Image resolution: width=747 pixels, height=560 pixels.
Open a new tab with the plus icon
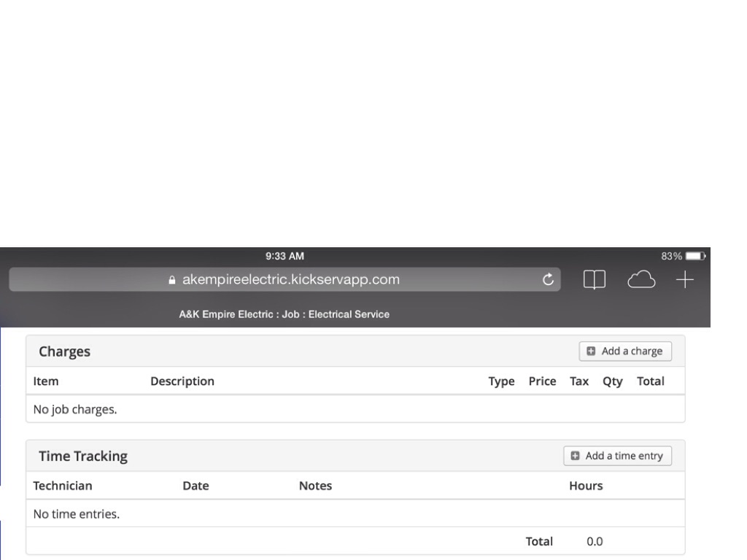coord(684,280)
